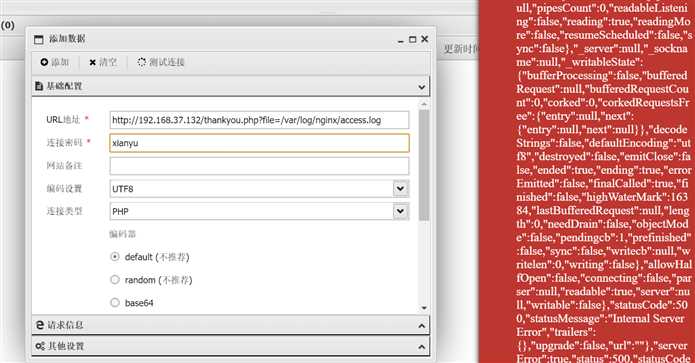Click the 基础配置 document icon
This screenshot has height=363, width=695.
(x=39, y=86)
